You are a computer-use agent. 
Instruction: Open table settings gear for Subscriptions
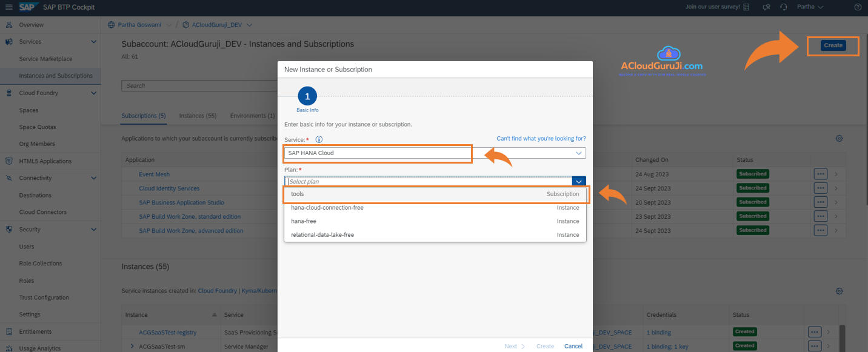pos(840,138)
